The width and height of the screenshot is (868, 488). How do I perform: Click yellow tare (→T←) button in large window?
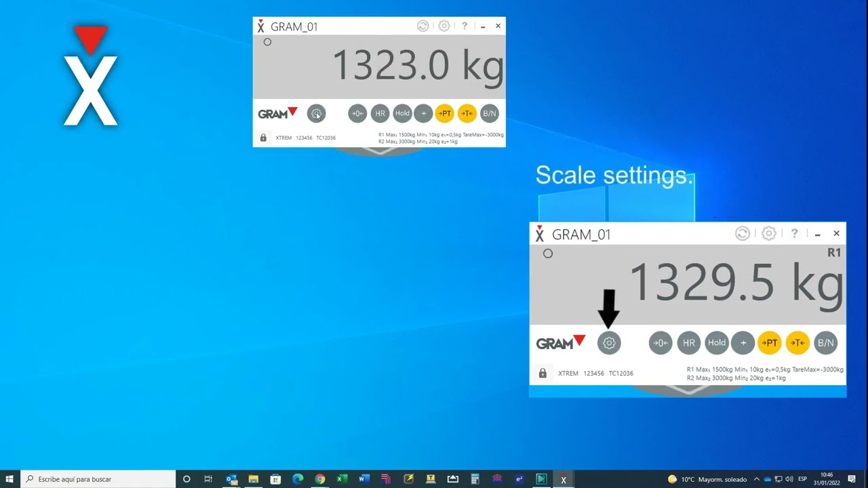coord(797,343)
